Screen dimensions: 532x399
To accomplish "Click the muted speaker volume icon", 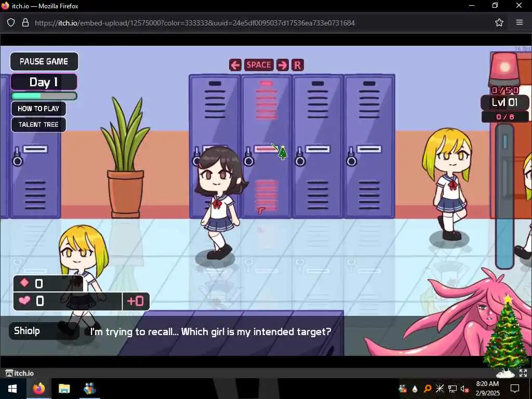I will pos(465,389).
